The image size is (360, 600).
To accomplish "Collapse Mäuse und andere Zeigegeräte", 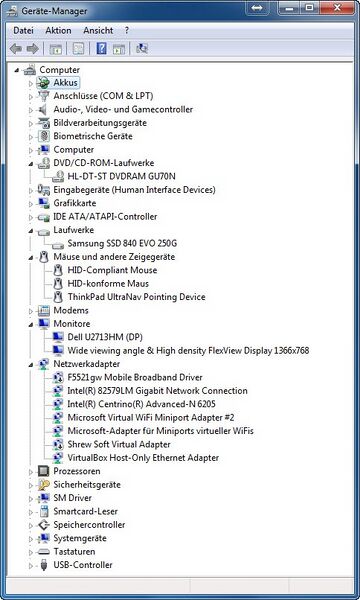I will 31,258.
